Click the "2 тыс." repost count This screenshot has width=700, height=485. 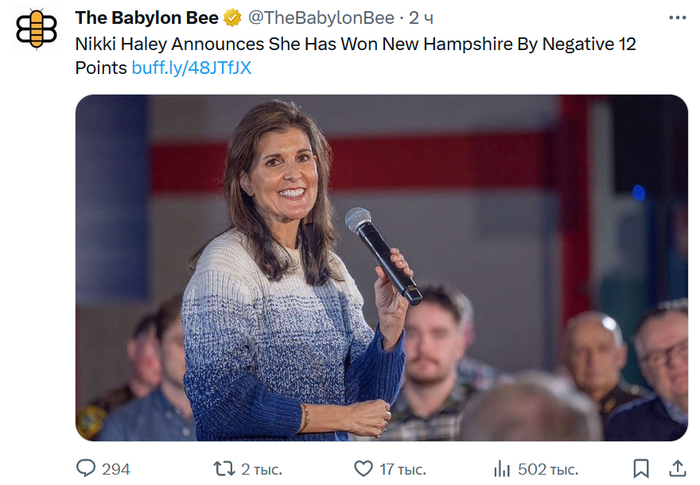point(262,469)
